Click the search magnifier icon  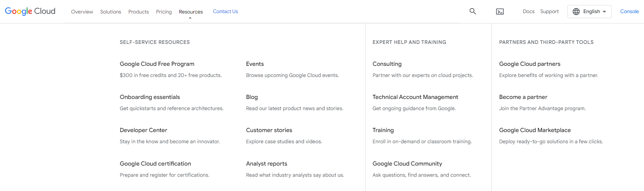(x=473, y=12)
